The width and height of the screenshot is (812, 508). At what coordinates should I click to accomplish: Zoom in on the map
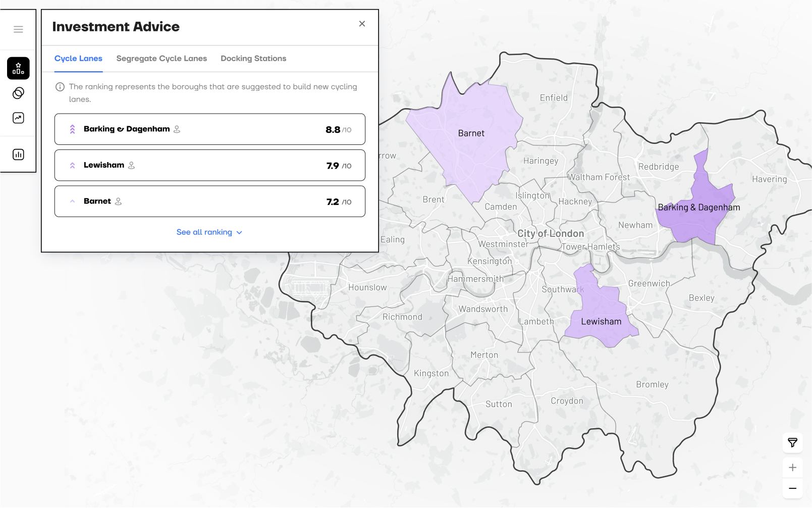click(x=792, y=468)
